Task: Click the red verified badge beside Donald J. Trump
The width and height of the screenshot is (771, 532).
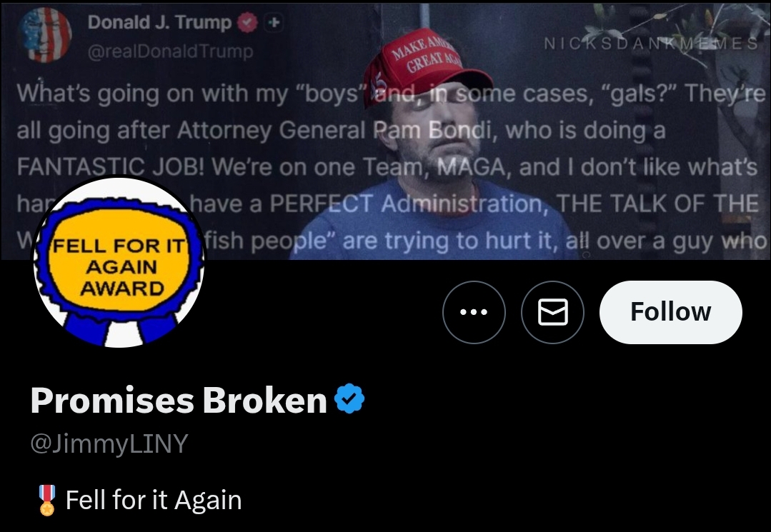Action: [x=247, y=23]
